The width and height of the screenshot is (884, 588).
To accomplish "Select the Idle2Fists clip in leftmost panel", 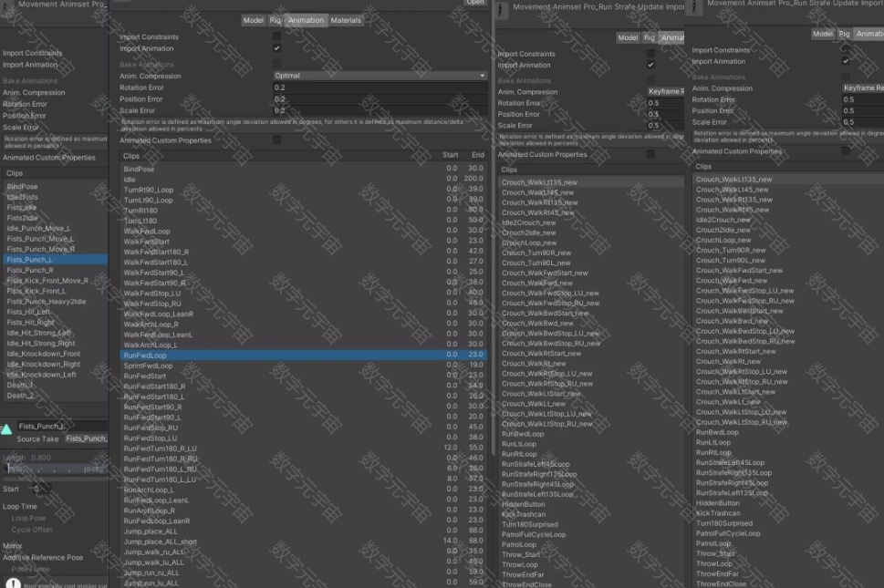I will coord(56,197).
